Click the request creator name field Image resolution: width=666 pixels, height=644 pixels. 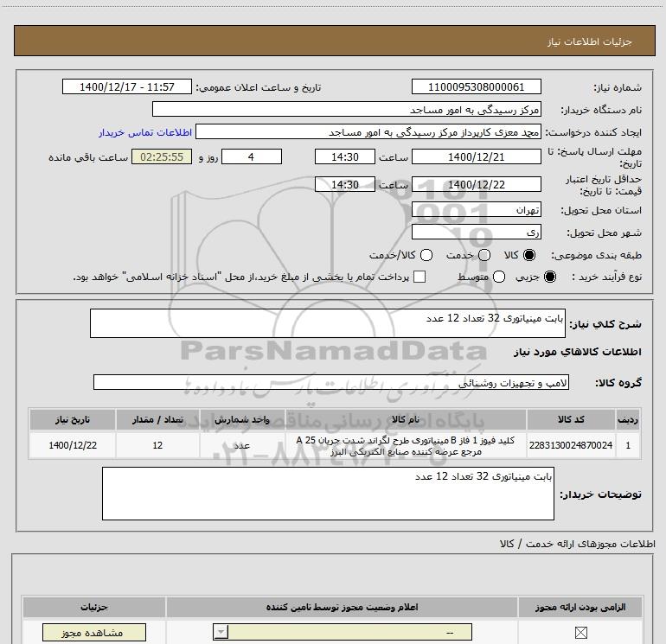pos(368,132)
